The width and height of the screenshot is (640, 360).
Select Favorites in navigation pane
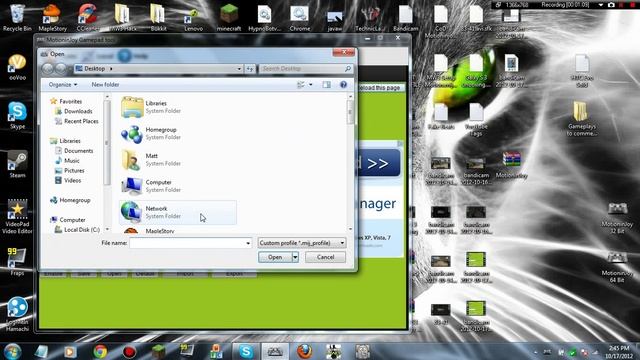point(66,101)
